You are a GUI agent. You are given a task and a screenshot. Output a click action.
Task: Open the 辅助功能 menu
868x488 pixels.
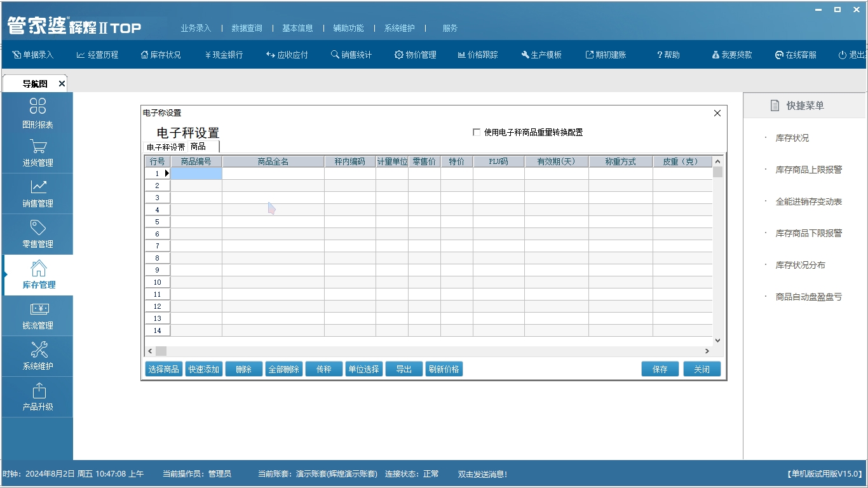pos(348,28)
